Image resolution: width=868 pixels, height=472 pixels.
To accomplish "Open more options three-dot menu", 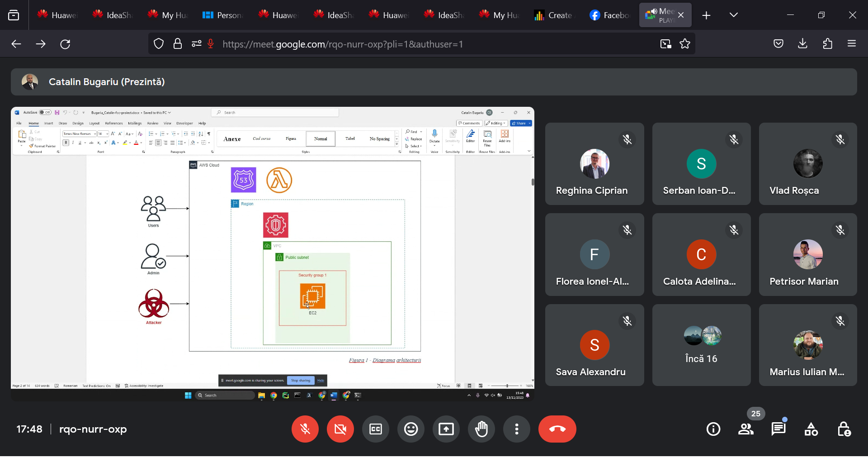I will click(516, 429).
